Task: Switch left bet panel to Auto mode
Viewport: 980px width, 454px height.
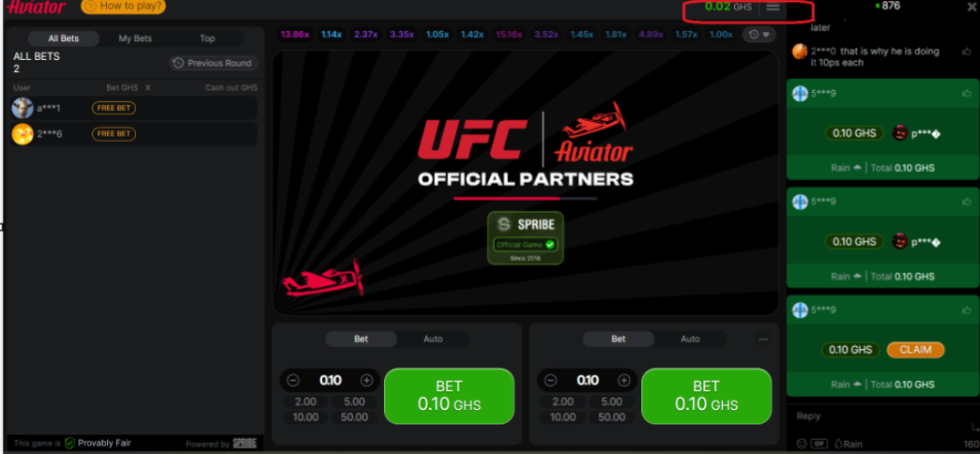Action: [x=433, y=339]
